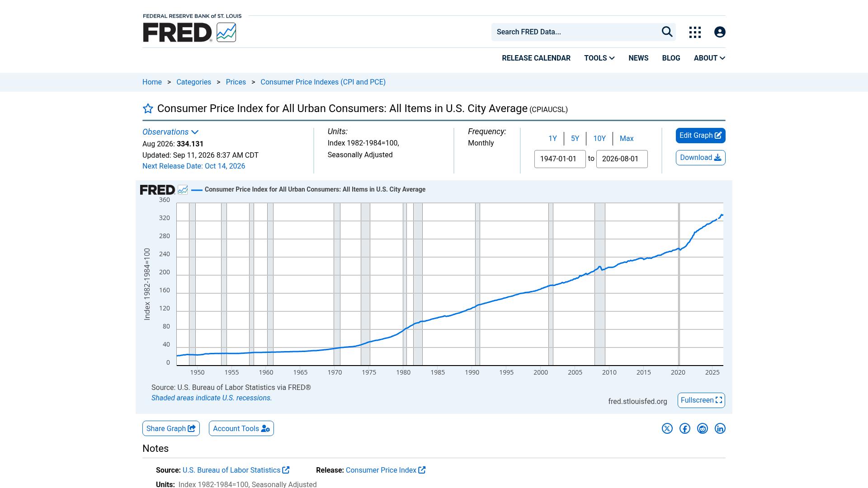Select the 1Y date range
The height and width of the screenshot is (488, 868).
552,138
